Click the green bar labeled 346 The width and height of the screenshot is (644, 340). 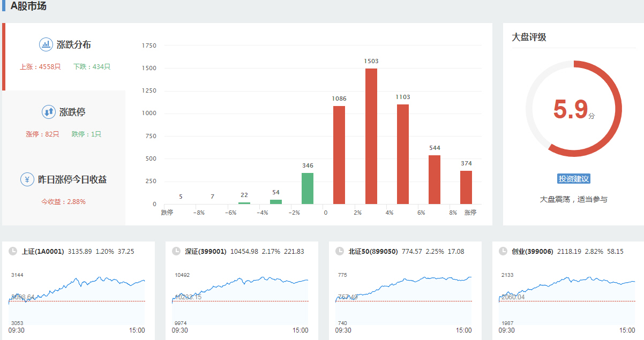click(308, 188)
